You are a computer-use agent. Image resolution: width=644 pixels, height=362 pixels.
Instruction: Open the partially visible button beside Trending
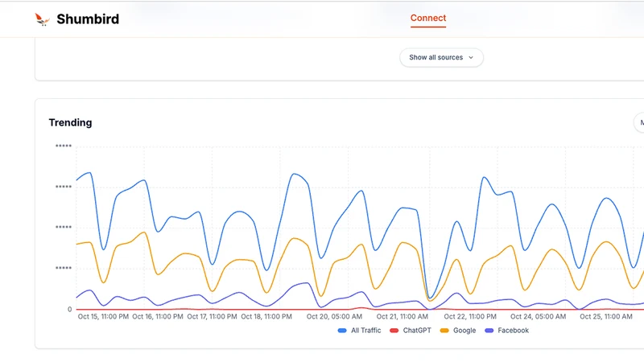[640, 122]
